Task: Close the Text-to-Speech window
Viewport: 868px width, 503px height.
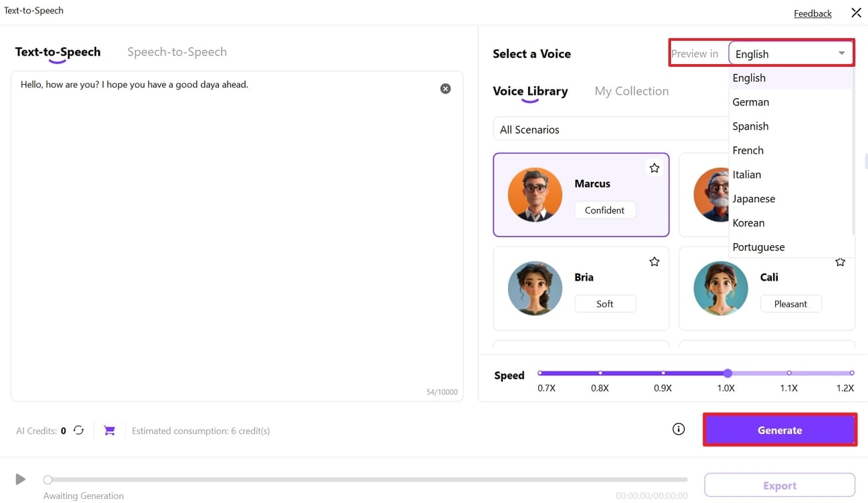Action: coord(856,13)
